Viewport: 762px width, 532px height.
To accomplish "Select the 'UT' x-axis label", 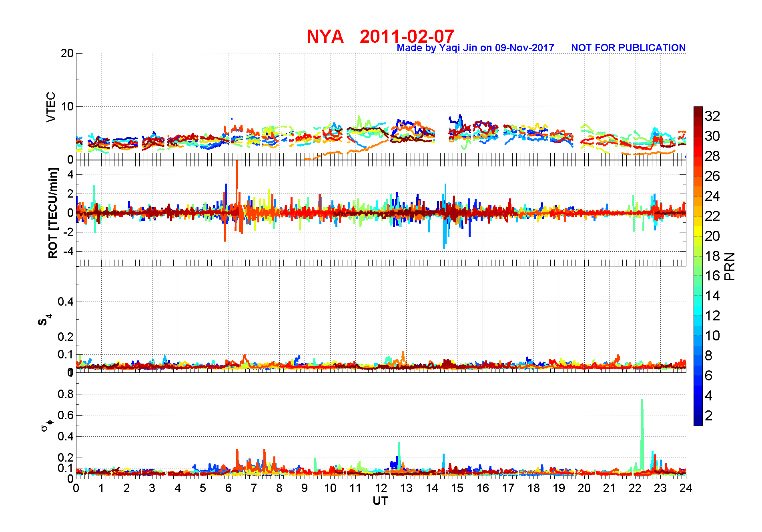I will [380, 501].
